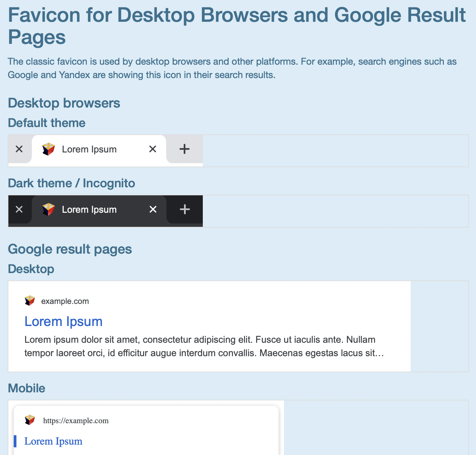This screenshot has width=476, height=455.
Task: Click the favicon next to example.com
Action: (29, 301)
